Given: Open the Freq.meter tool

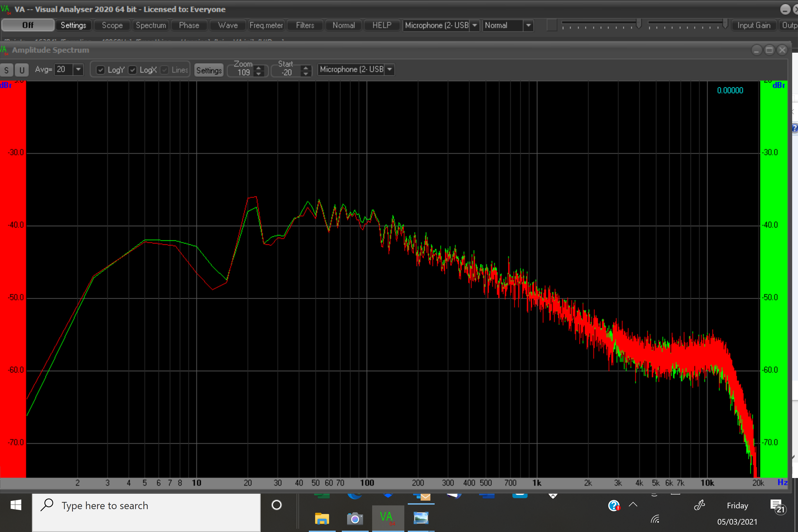Looking at the screenshot, I should click(x=266, y=25).
